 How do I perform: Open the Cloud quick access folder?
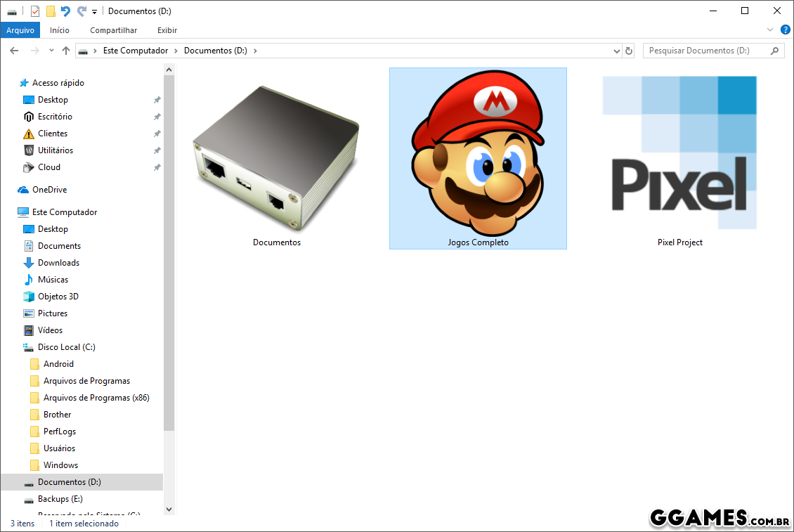[x=49, y=167]
